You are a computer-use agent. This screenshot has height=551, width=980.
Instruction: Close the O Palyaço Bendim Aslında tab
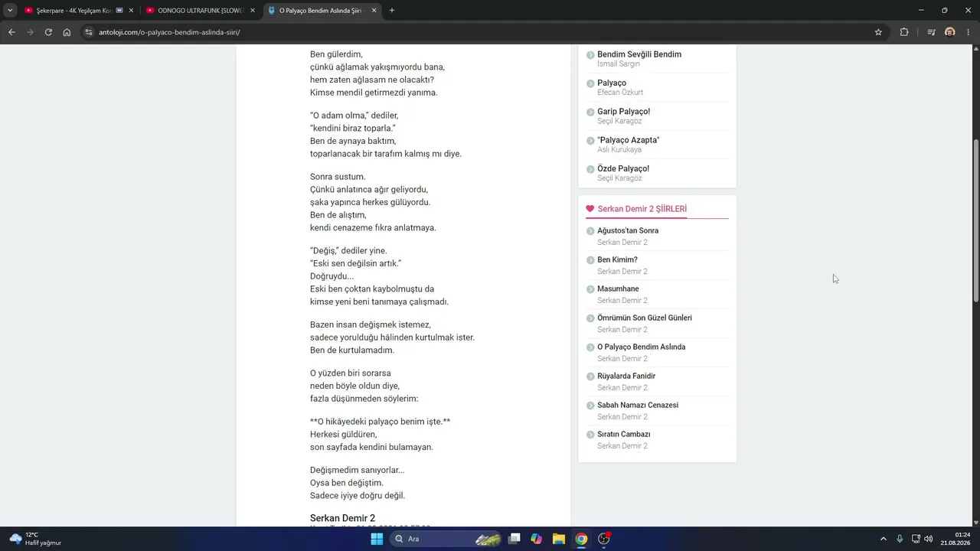tap(374, 11)
